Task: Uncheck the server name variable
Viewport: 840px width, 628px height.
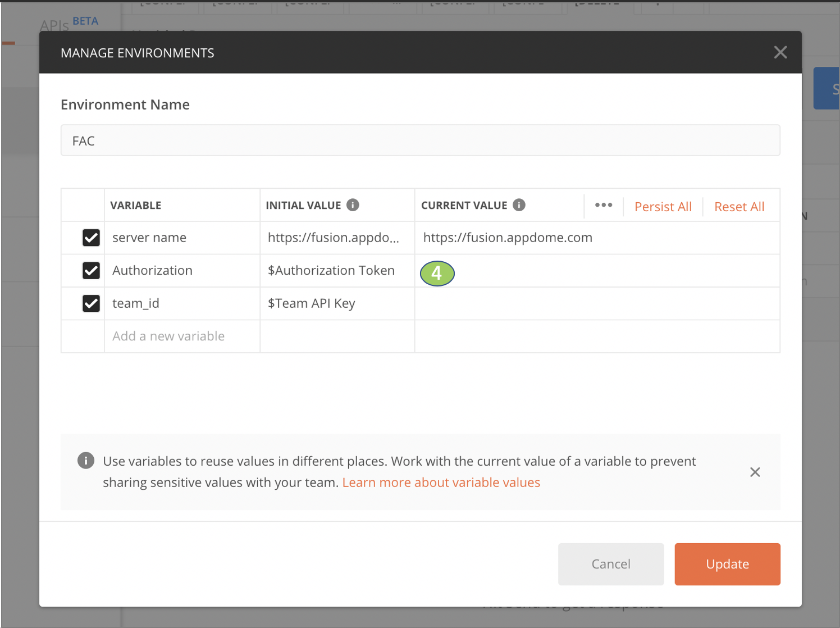Action: pyautogui.click(x=91, y=237)
